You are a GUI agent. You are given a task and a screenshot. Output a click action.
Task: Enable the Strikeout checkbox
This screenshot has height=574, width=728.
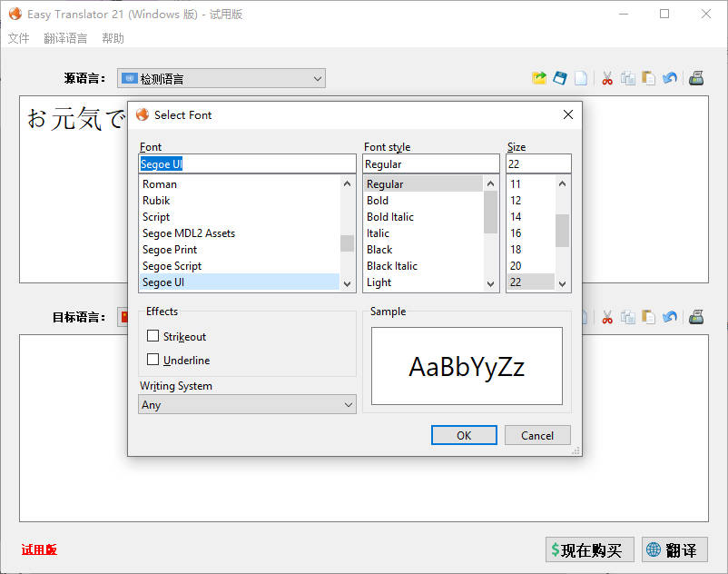pos(152,336)
